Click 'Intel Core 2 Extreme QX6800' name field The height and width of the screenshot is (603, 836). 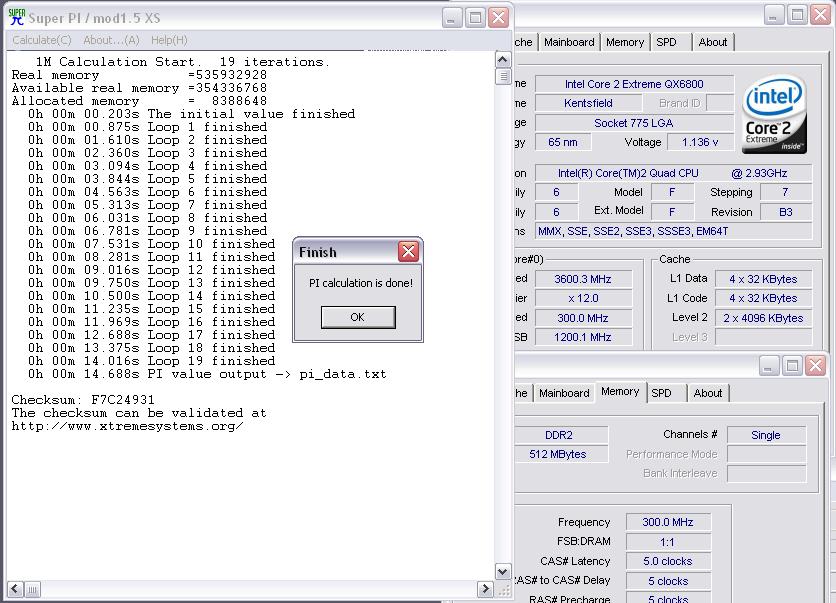(x=634, y=84)
